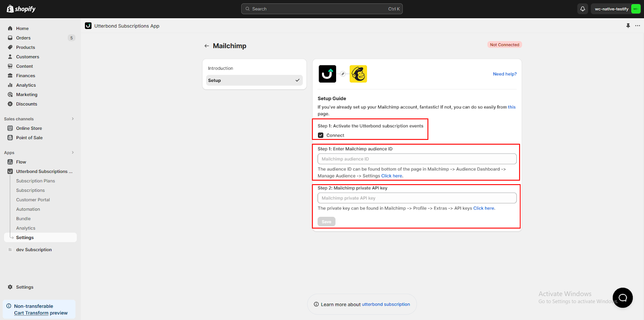Click the Orders inbox icon
The height and width of the screenshot is (320, 644).
[x=10, y=38]
